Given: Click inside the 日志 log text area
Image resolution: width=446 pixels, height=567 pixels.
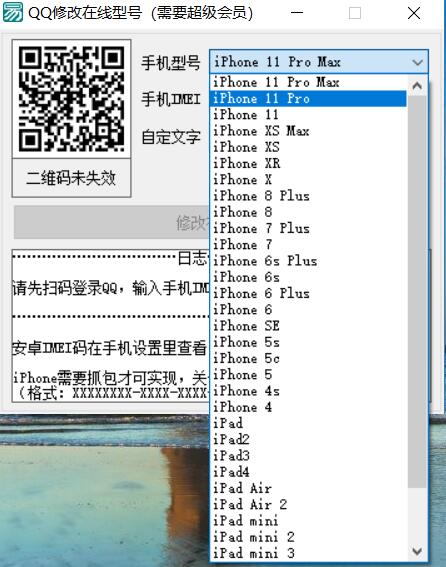Looking at the screenshot, I should click(x=110, y=325).
